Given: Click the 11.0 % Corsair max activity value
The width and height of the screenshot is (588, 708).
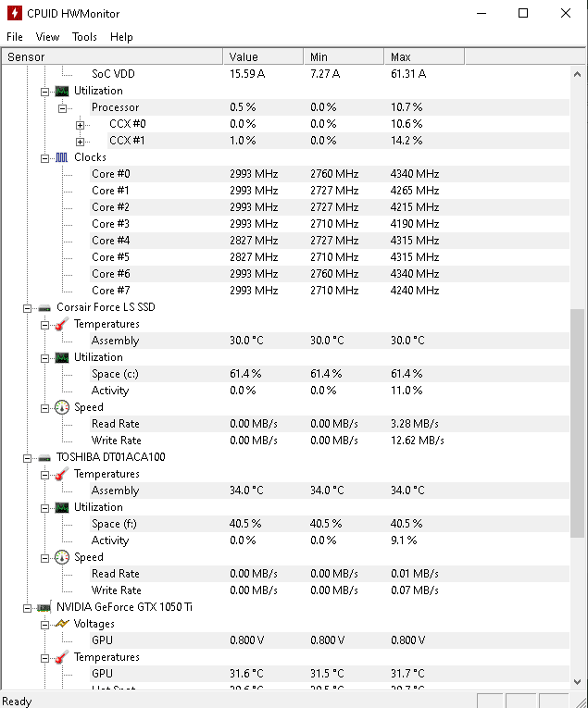Looking at the screenshot, I should (407, 391).
